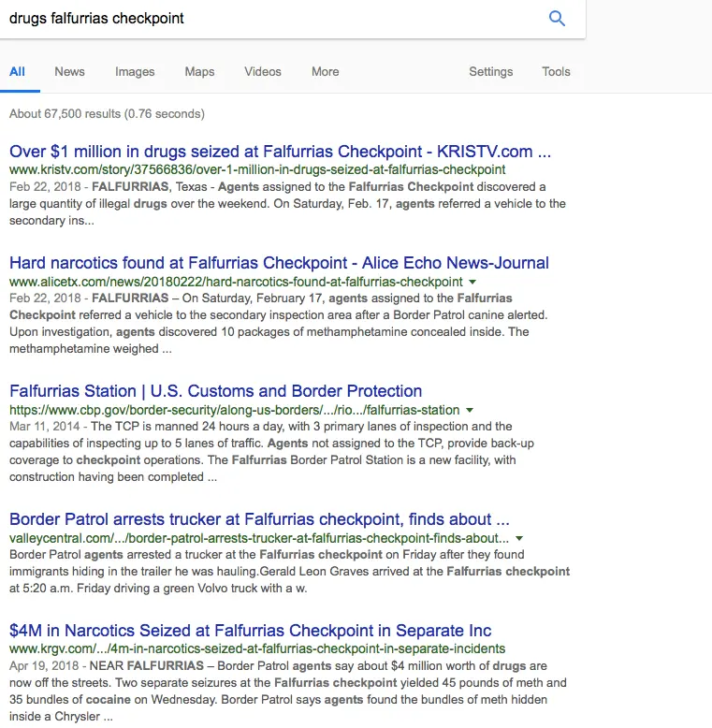Expand the dropdown arrow beside alicetx.com URL
712x728 pixels.
click(x=472, y=282)
